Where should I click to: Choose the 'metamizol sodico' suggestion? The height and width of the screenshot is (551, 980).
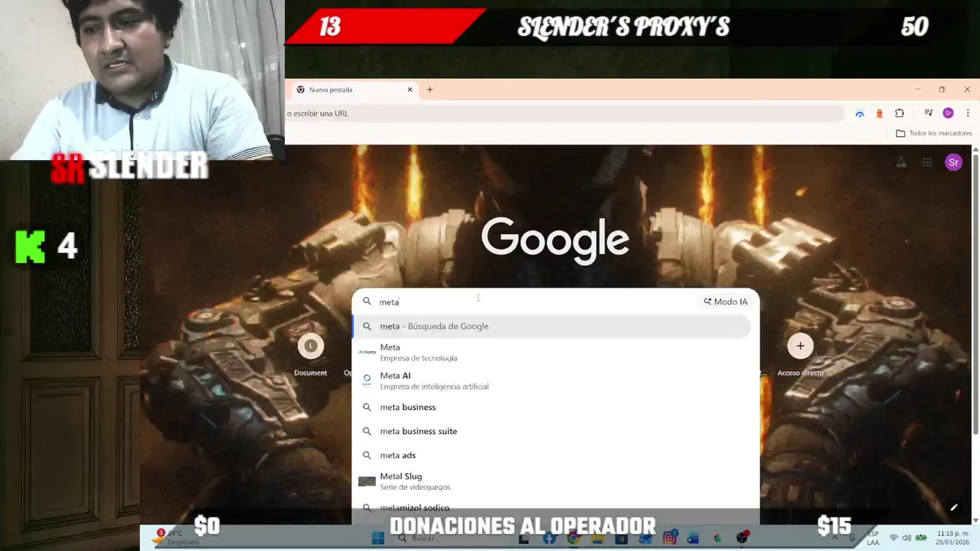click(552, 507)
